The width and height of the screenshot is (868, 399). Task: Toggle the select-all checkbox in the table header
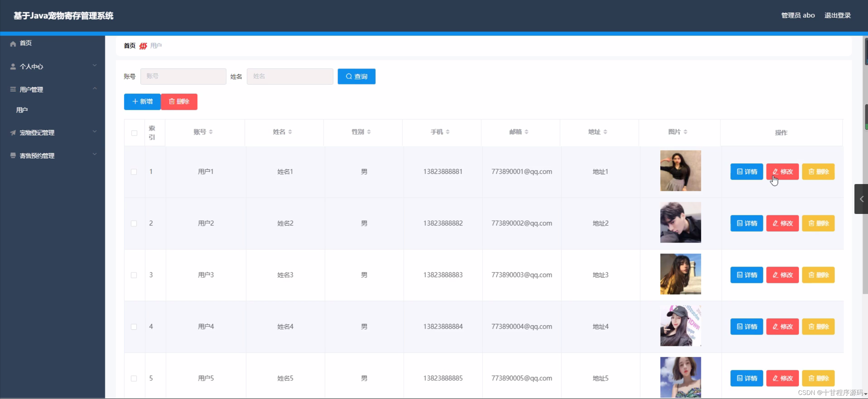coord(134,133)
